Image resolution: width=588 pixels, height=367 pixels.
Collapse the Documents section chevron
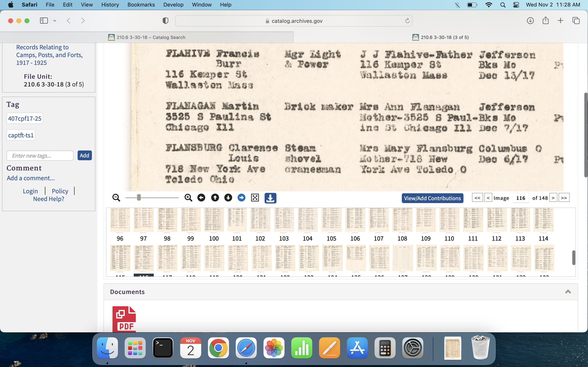tap(568, 292)
